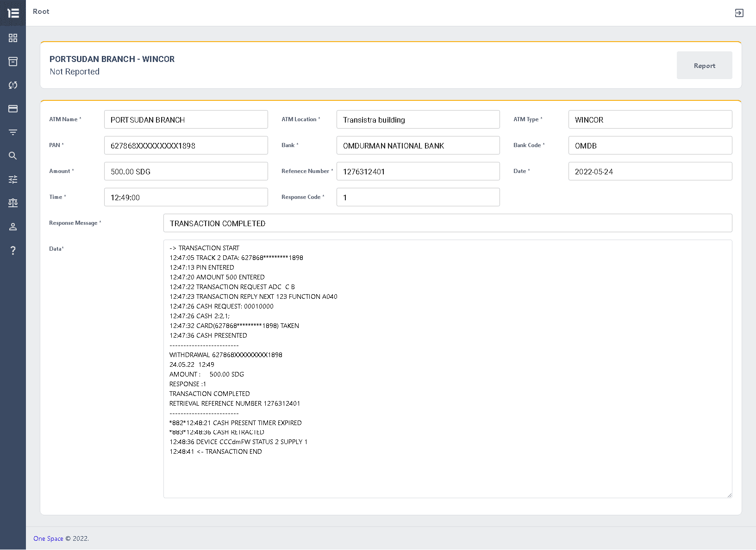Select the archive box icon in sidebar
This screenshot has height=550, width=756.
coord(12,62)
